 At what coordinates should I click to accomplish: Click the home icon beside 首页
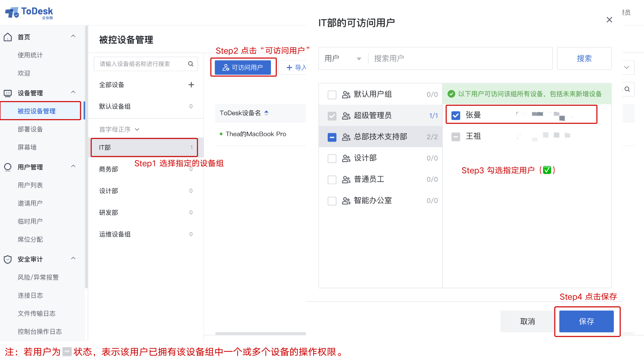point(8,37)
